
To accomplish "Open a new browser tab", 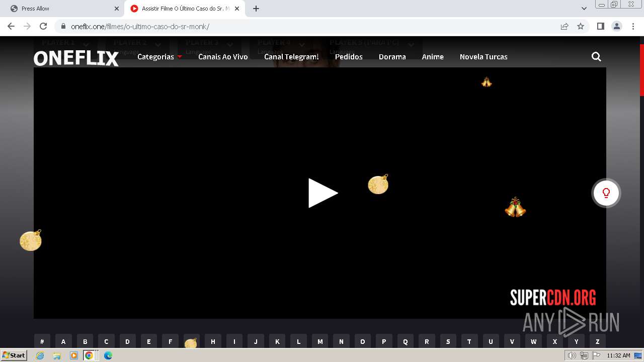I will pos(256,9).
